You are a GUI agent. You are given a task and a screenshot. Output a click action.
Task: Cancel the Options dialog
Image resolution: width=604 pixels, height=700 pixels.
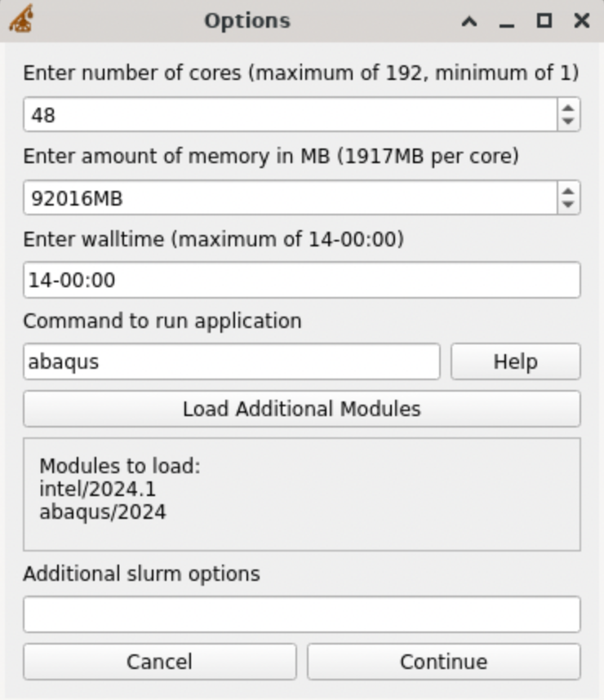tap(159, 662)
